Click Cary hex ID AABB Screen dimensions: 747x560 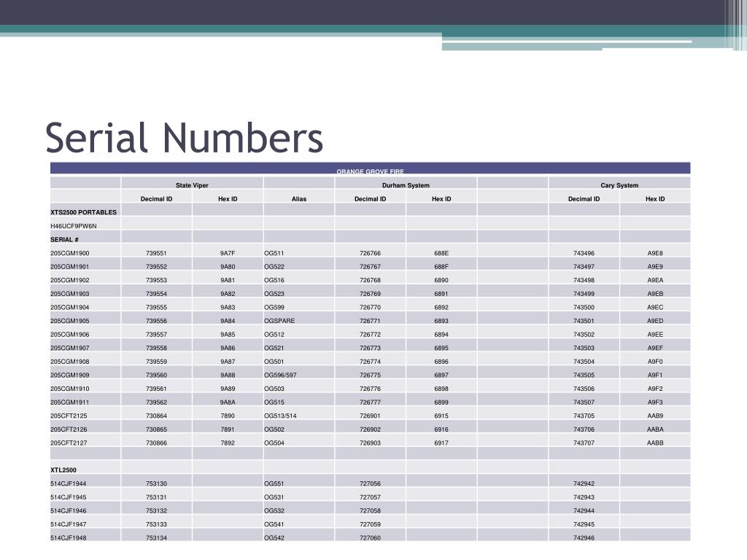point(655,443)
